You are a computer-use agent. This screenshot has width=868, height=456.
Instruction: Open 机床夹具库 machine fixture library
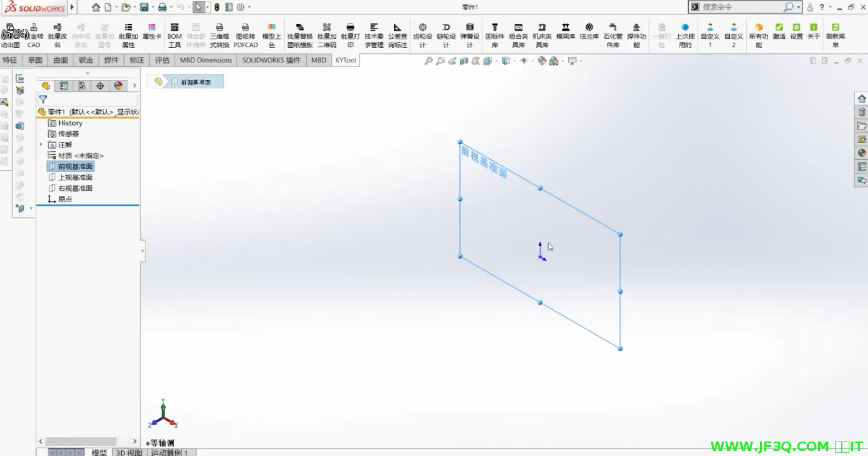pos(542,35)
